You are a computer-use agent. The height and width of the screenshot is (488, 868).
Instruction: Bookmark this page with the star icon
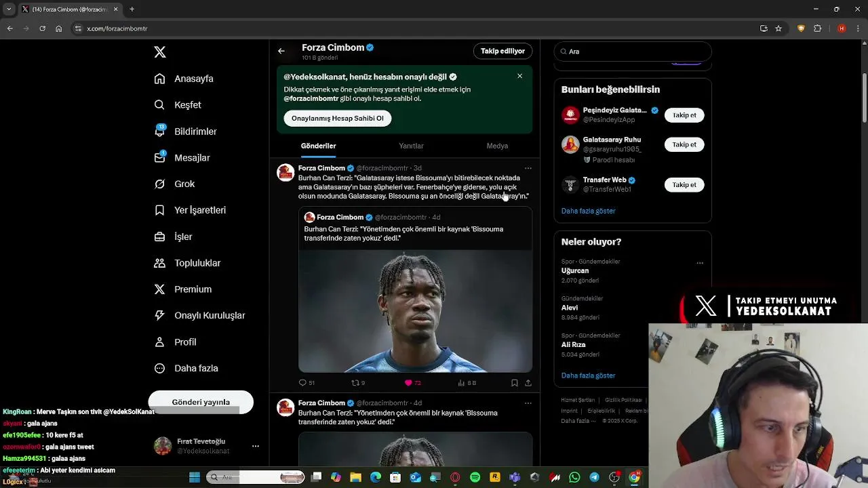click(778, 28)
